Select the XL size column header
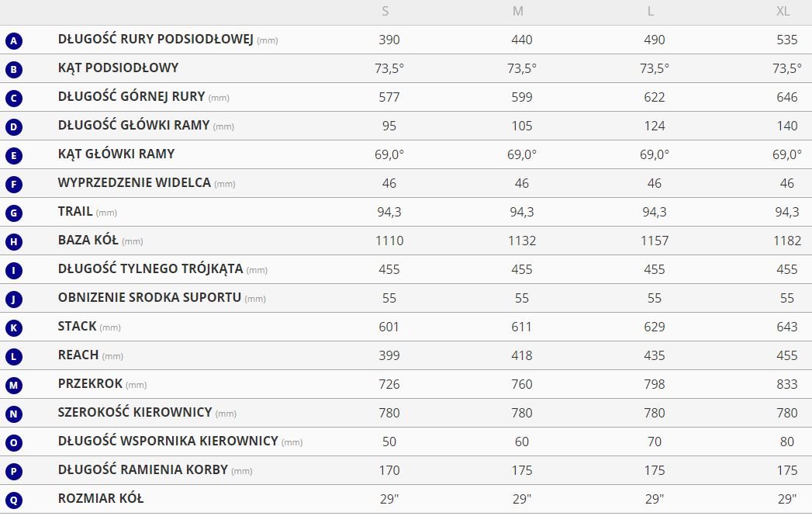The height and width of the screenshot is (516, 812). (783, 11)
